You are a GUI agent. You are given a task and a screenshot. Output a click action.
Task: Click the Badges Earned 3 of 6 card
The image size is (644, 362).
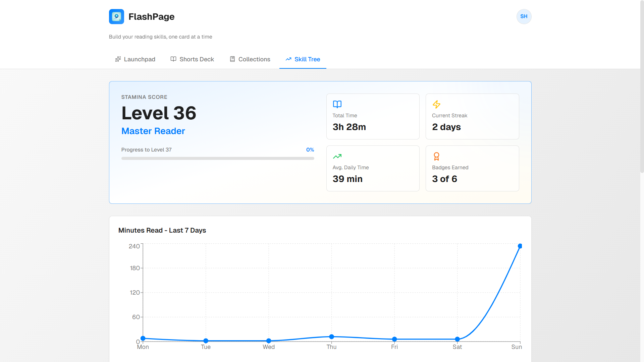(x=472, y=168)
